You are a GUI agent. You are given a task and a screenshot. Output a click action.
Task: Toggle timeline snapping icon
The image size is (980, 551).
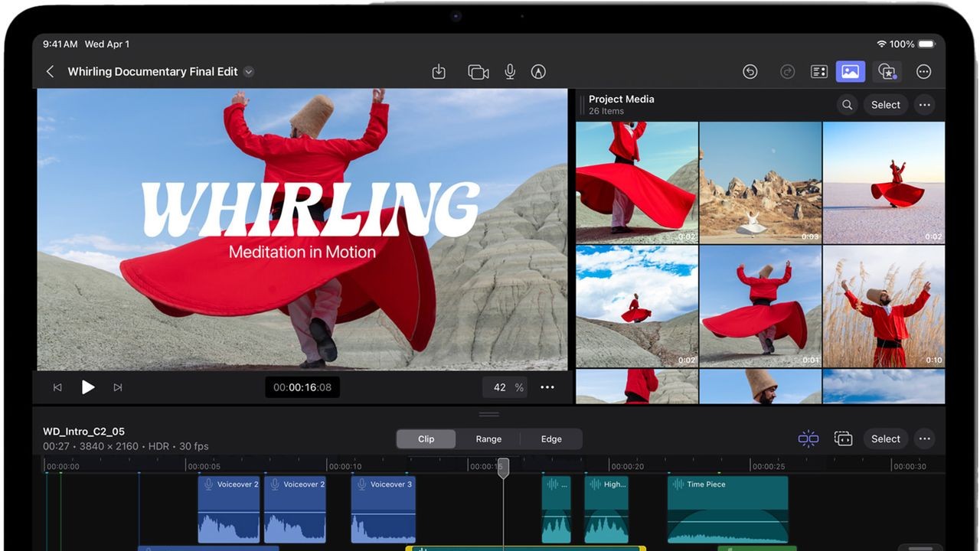click(808, 439)
